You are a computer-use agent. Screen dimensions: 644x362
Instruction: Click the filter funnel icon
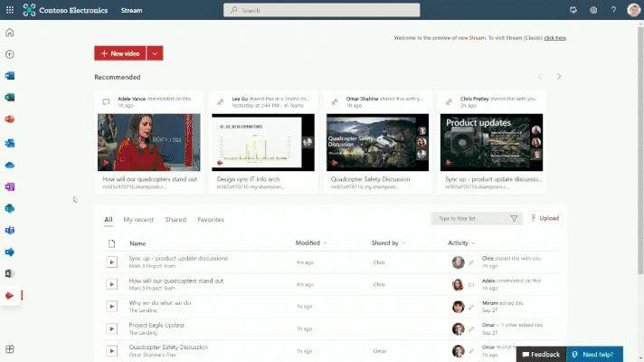[x=514, y=219]
